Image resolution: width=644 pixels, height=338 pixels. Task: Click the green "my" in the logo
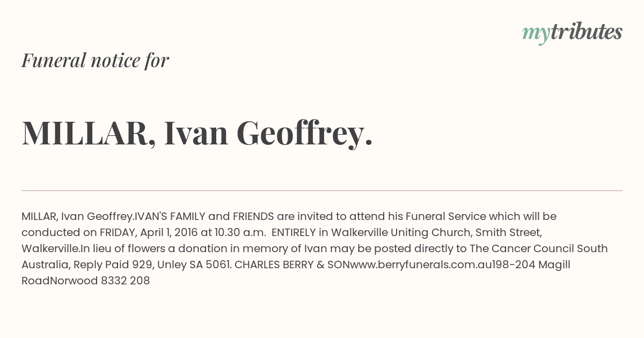click(536, 35)
